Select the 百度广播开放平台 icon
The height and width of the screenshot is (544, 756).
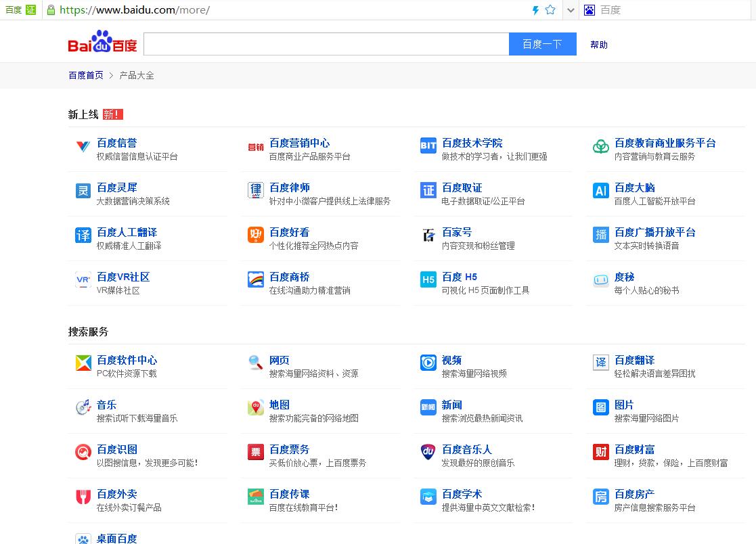601,235
